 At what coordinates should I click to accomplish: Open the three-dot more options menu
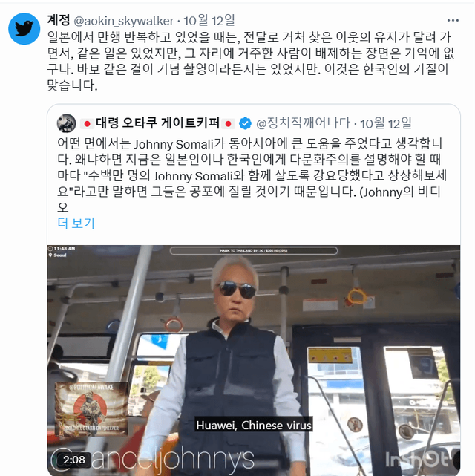pos(453,20)
